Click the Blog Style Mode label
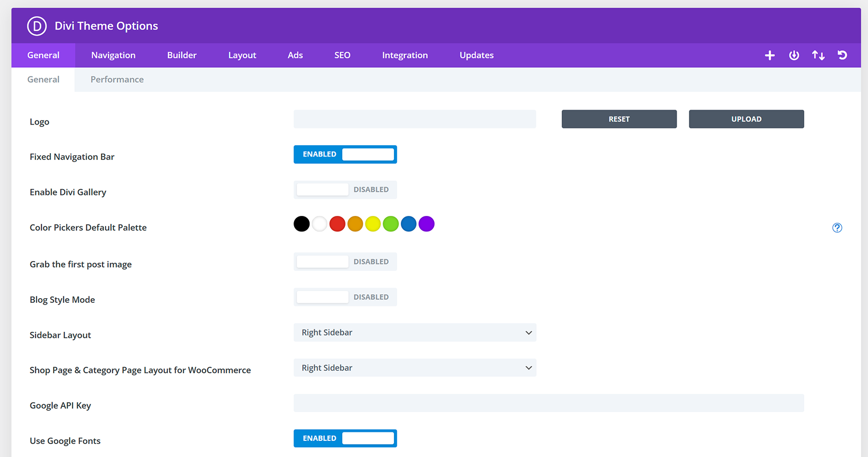The height and width of the screenshot is (457, 868). (x=62, y=300)
